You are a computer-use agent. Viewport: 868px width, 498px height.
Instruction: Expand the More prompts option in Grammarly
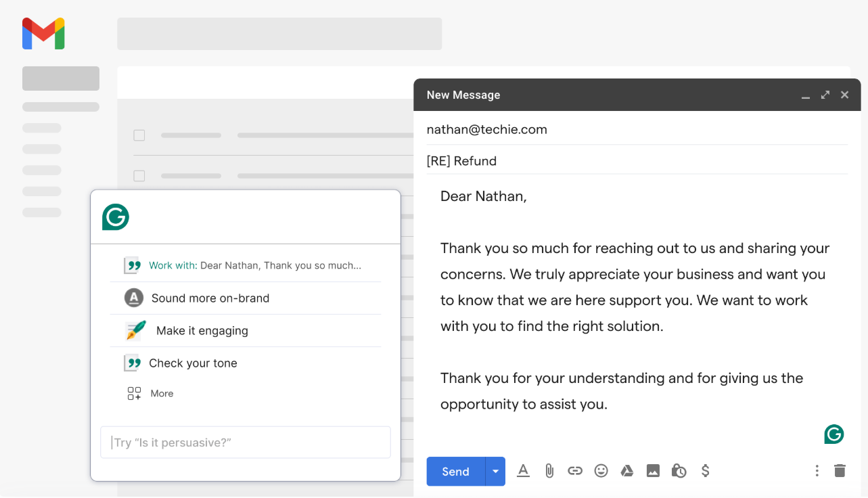pyautogui.click(x=150, y=393)
